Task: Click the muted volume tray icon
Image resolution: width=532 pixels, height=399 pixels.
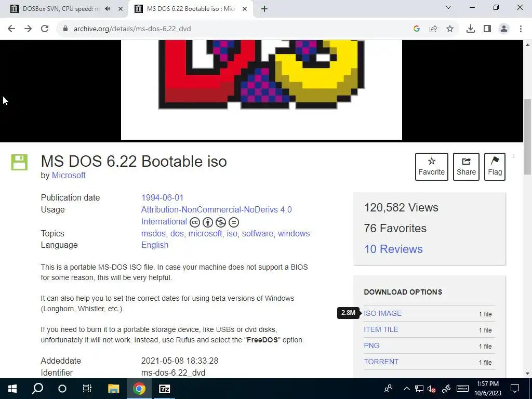Action: pos(431,389)
